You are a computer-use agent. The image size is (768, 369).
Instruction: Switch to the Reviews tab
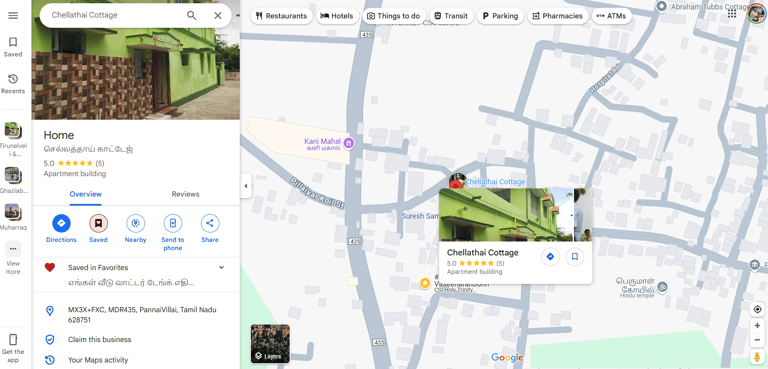185,194
